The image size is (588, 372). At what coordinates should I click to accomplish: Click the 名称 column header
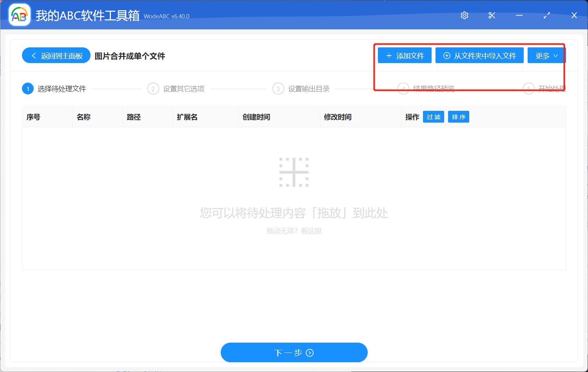coord(83,117)
